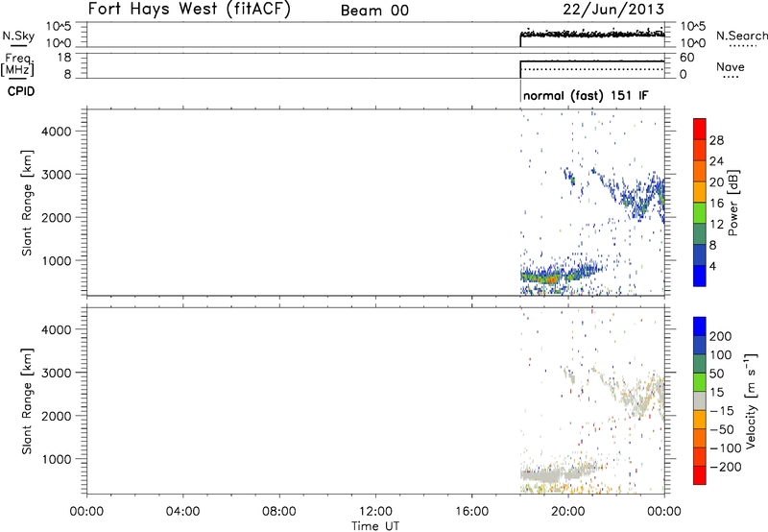Click the 04:00 time tick label
This screenshot has height=532, width=768.
182,512
